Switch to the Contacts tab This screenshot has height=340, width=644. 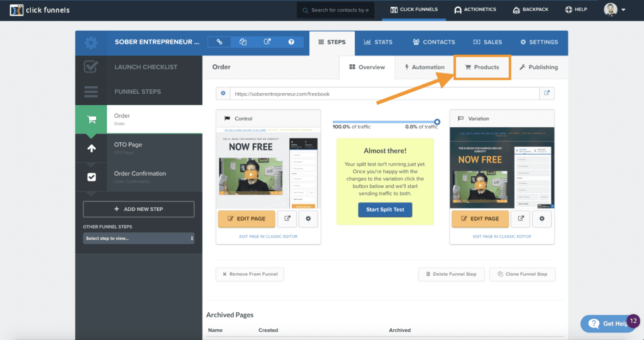point(434,42)
